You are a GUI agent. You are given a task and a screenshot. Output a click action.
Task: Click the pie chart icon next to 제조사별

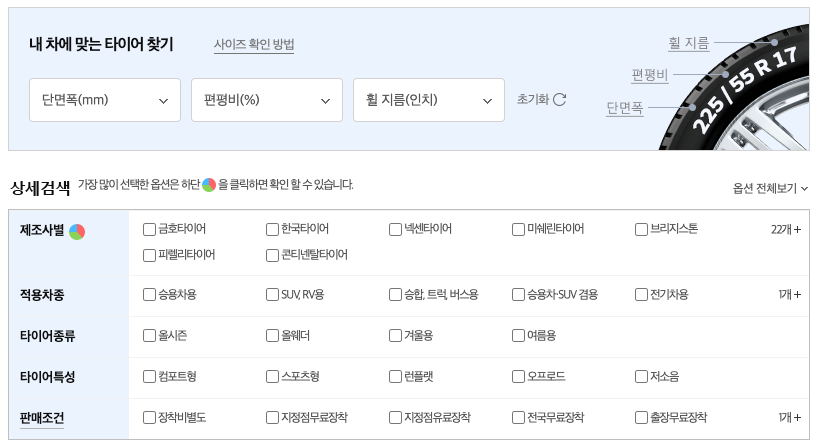click(x=77, y=231)
